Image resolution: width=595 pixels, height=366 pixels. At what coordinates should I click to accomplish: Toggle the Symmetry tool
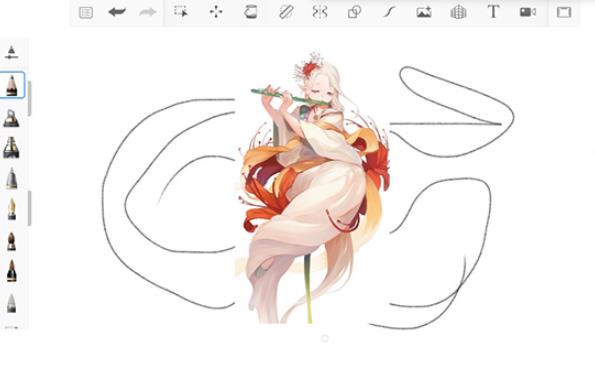(320, 12)
